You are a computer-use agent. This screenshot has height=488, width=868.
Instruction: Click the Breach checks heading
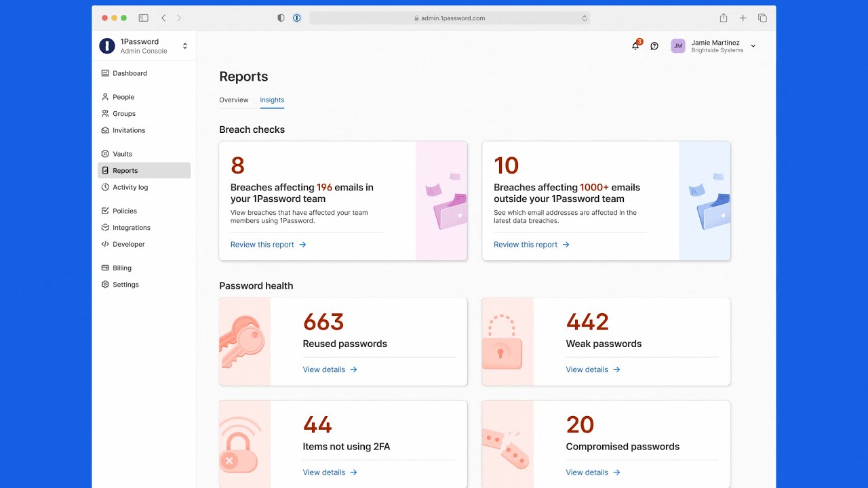click(x=252, y=129)
